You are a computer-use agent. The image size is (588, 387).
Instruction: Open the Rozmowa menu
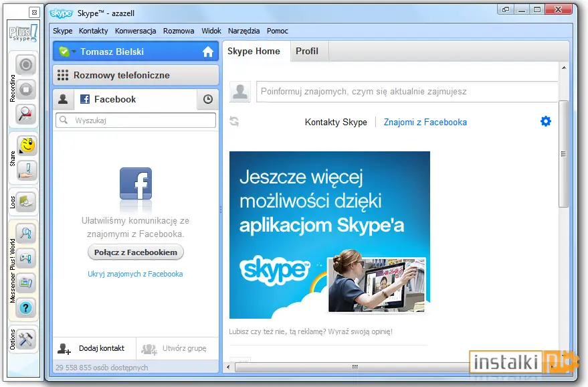[x=179, y=31]
